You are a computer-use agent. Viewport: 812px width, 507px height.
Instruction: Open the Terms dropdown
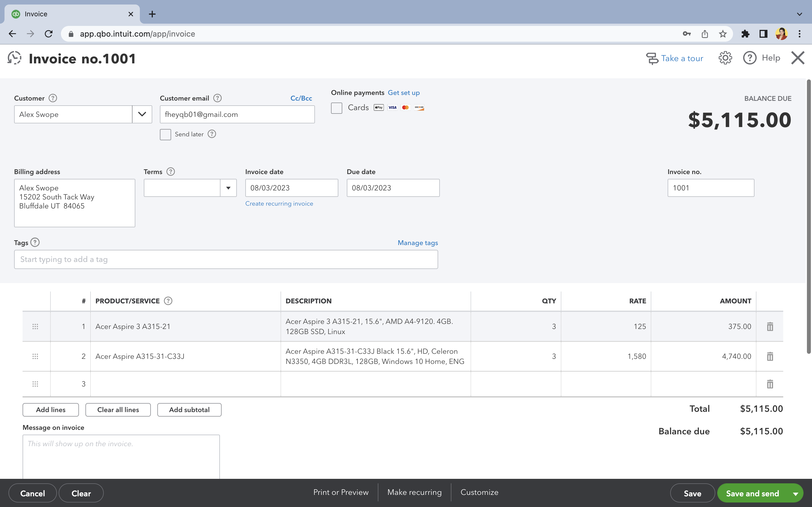[x=228, y=188]
